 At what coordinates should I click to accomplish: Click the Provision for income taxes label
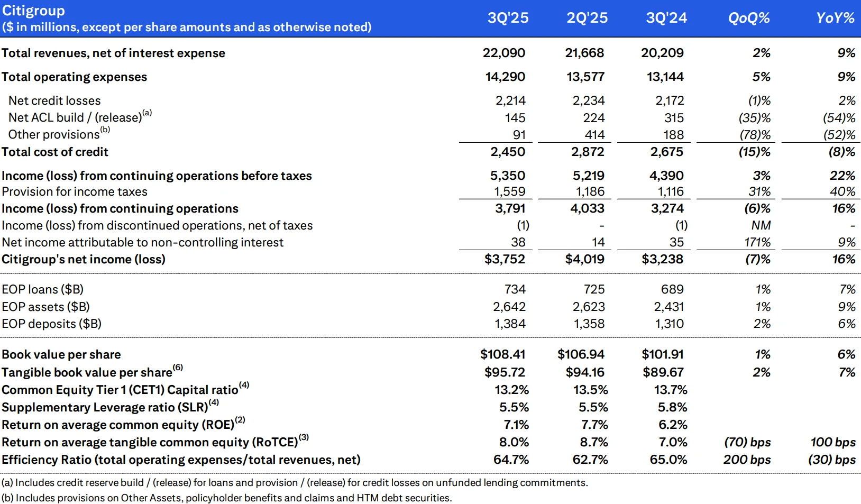(x=75, y=191)
